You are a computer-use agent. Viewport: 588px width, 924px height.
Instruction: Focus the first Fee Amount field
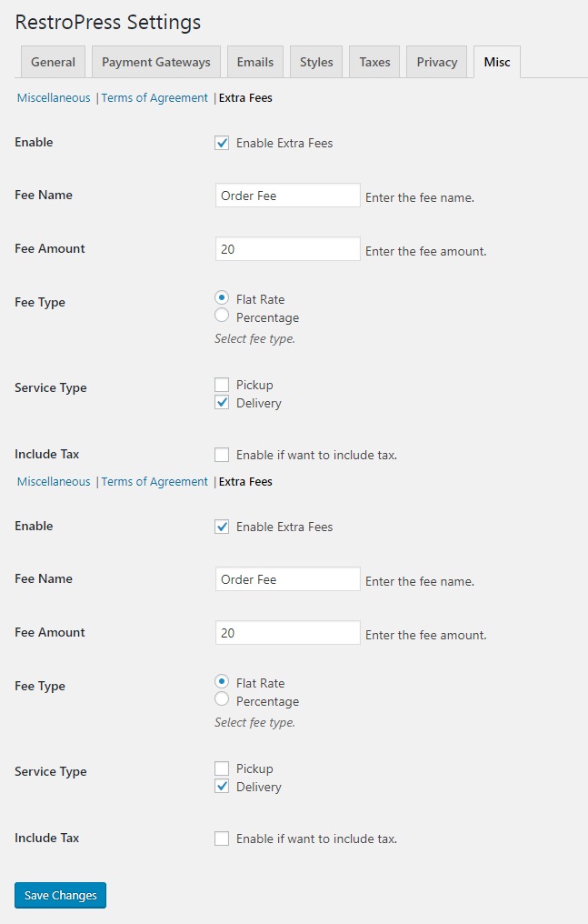pos(287,249)
